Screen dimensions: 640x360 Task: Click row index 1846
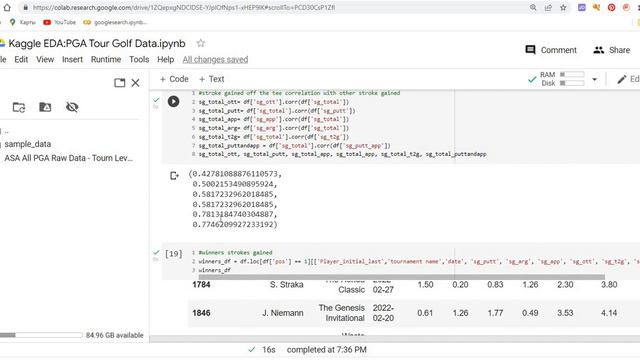coord(201,313)
